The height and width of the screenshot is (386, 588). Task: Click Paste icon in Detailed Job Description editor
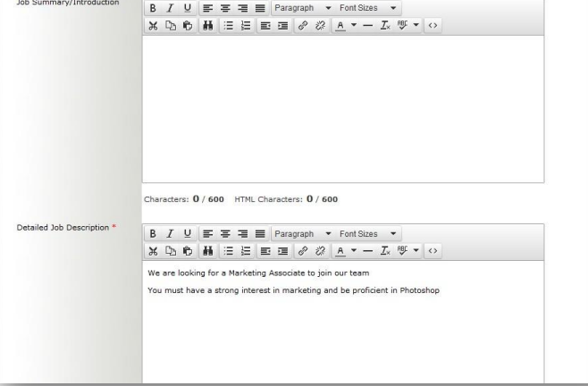click(188, 251)
